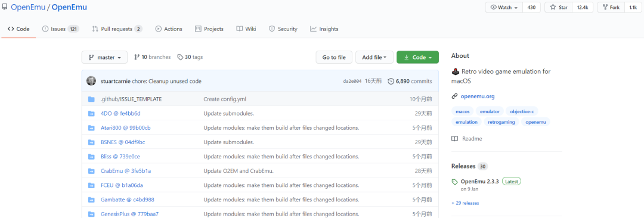Click the commit history clock icon

pos(391,81)
